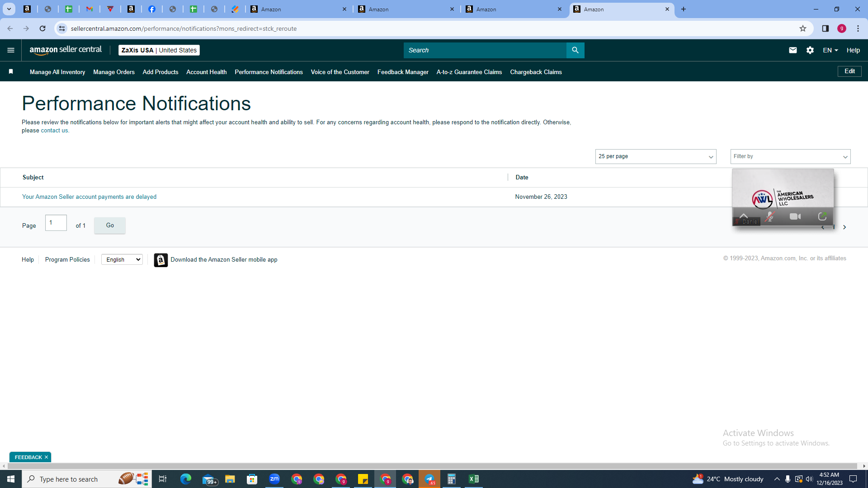
Task: Go to the next notifications page arrow
Action: 844,227
